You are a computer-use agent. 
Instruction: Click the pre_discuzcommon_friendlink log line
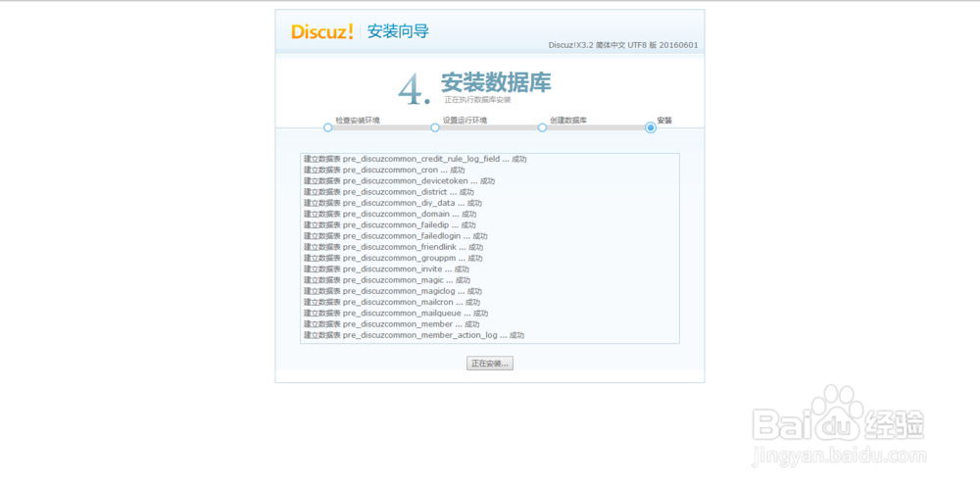click(394, 247)
